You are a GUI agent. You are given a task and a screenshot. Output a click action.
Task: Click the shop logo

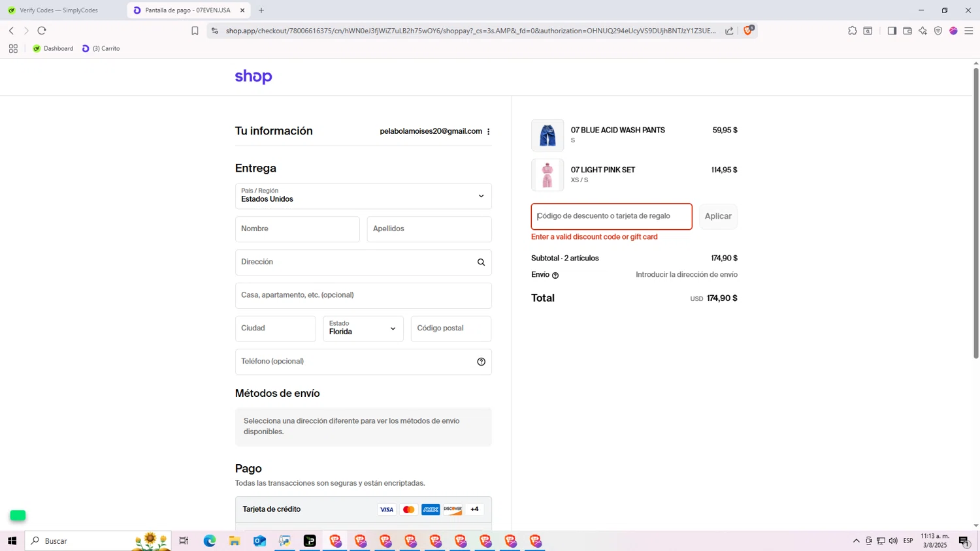pyautogui.click(x=253, y=77)
